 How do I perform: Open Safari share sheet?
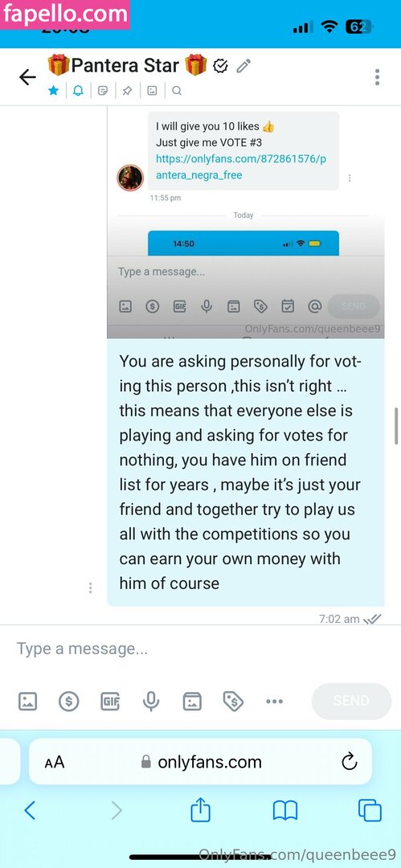[x=201, y=811]
